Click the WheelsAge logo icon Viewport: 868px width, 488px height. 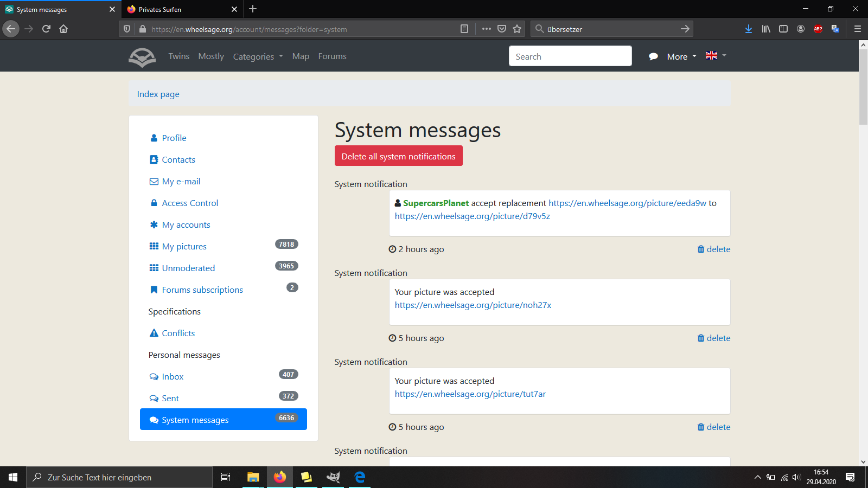[142, 56]
